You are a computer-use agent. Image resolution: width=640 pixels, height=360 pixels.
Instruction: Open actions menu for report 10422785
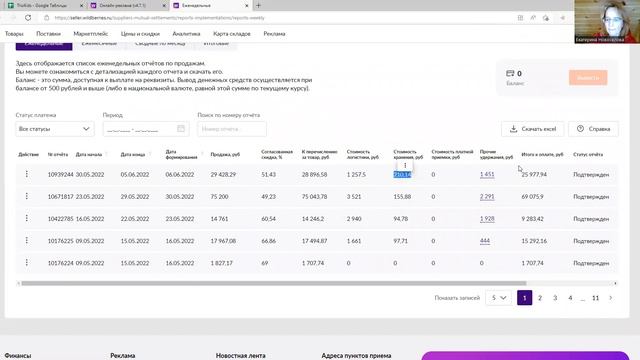(x=27, y=218)
